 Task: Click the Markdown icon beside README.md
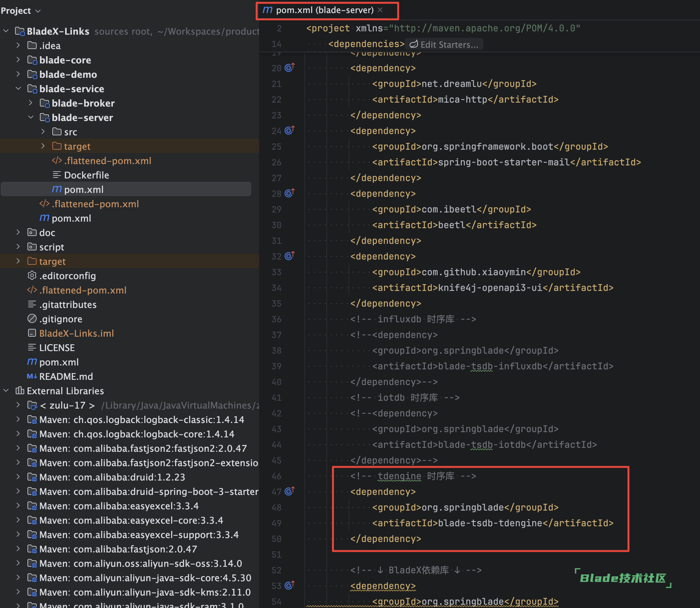pyautogui.click(x=32, y=376)
